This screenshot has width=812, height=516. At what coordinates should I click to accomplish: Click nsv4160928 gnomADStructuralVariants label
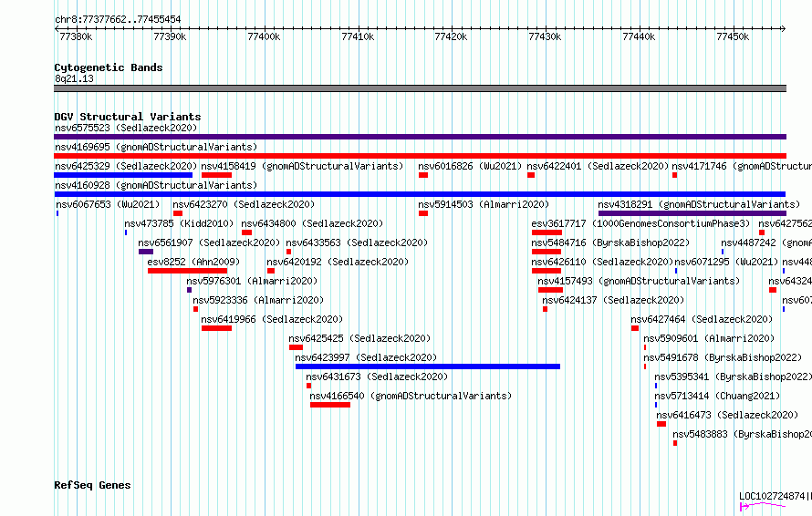click(156, 185)
